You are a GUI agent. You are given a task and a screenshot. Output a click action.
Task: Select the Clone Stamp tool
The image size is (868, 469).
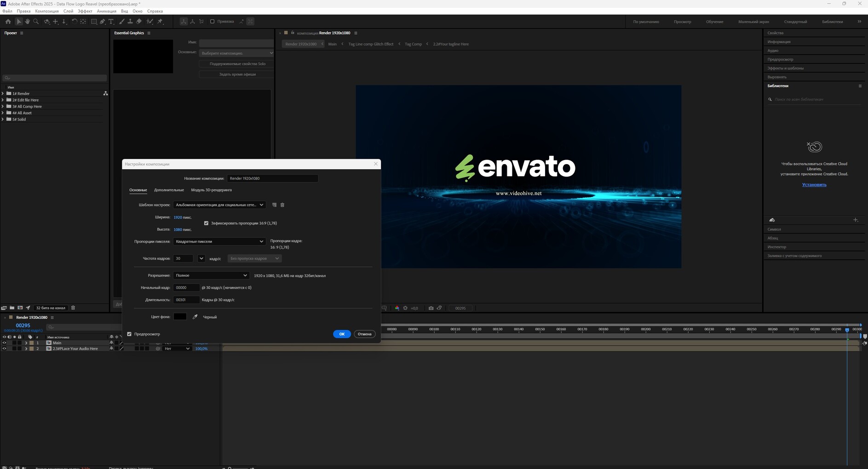(x=130, y=22)
